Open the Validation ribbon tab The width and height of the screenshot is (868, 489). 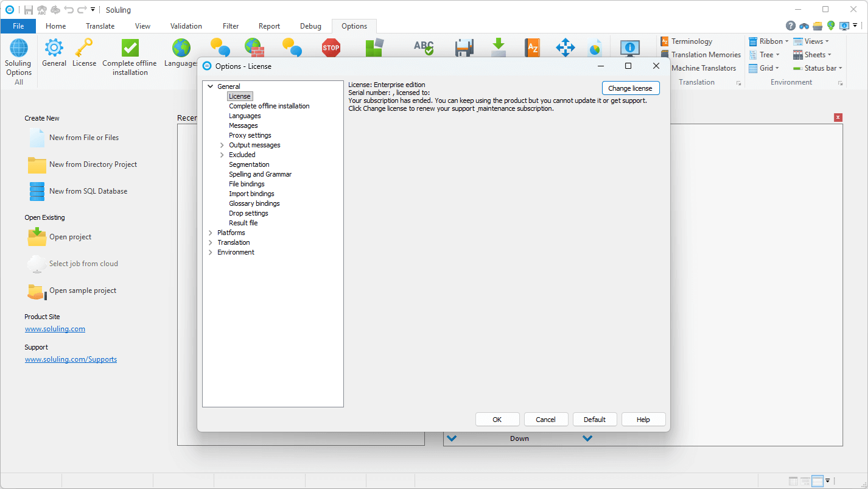pos(186,26)
